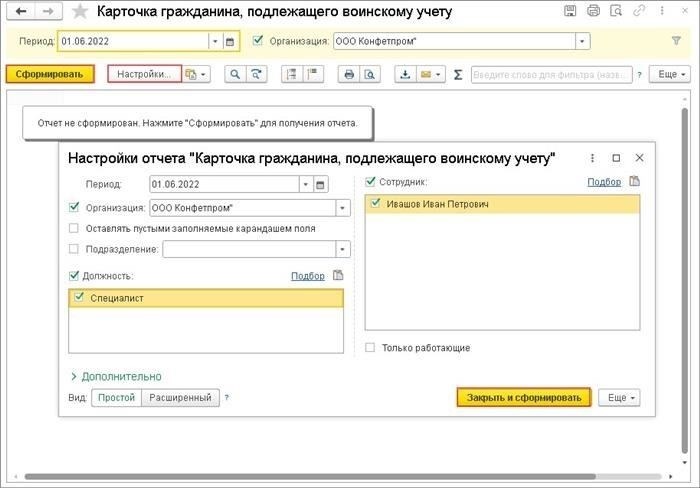This screenshot has width=700, height=488.
Task: Open settings Организация dropdown arrow
Action: coord(342,208)
